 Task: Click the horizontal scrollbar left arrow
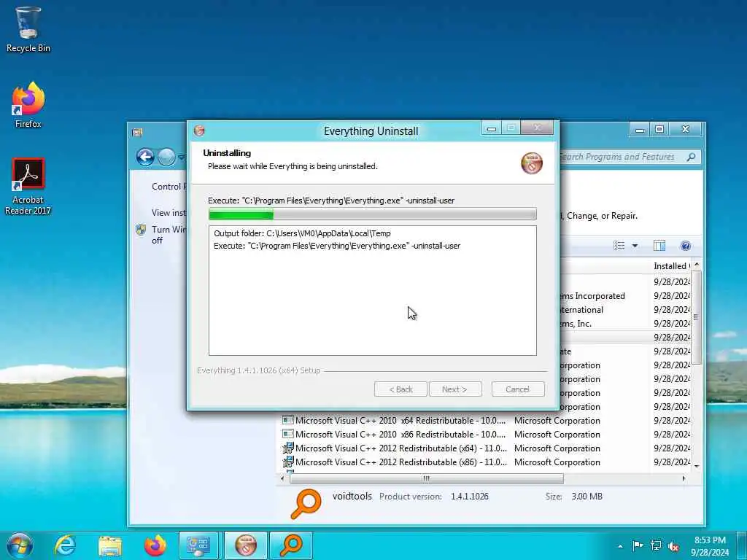coord(282,478)
